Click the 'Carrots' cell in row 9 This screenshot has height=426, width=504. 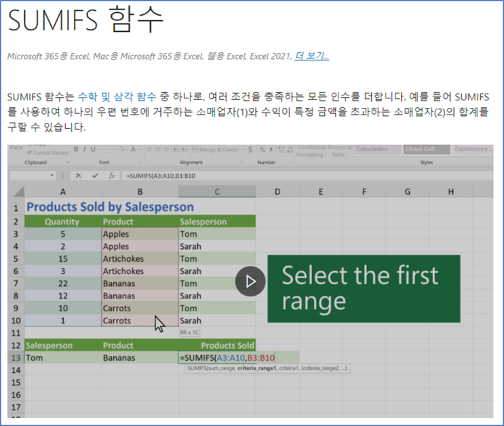coord(140,309)
